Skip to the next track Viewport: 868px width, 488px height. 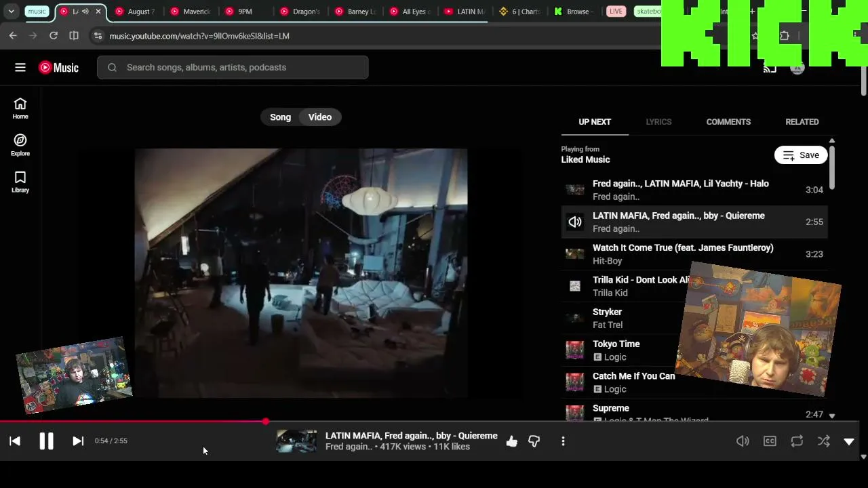click(78, 441)
